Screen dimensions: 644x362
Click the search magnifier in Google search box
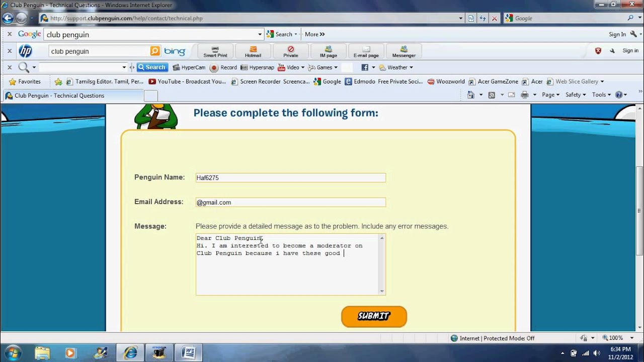[631, 18]
